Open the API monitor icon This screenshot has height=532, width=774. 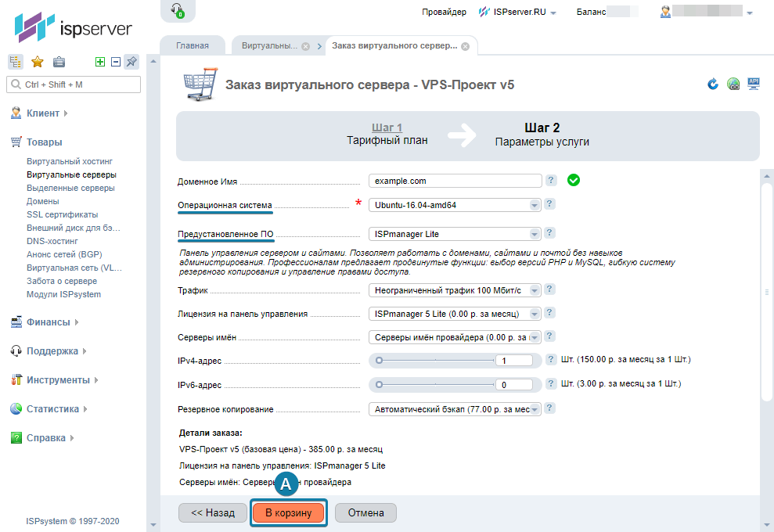754,84
